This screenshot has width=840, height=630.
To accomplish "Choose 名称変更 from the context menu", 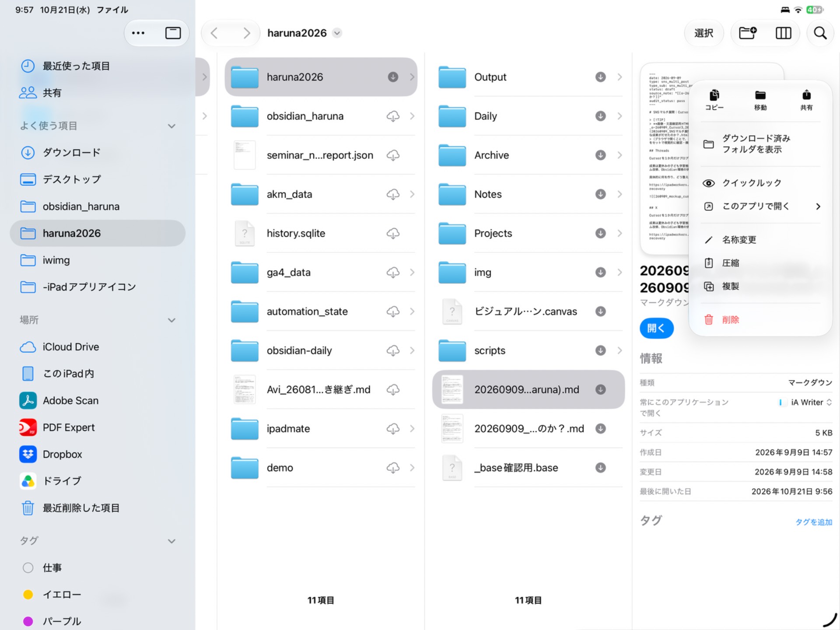I will pyautogui.click(x=761, y=240).
